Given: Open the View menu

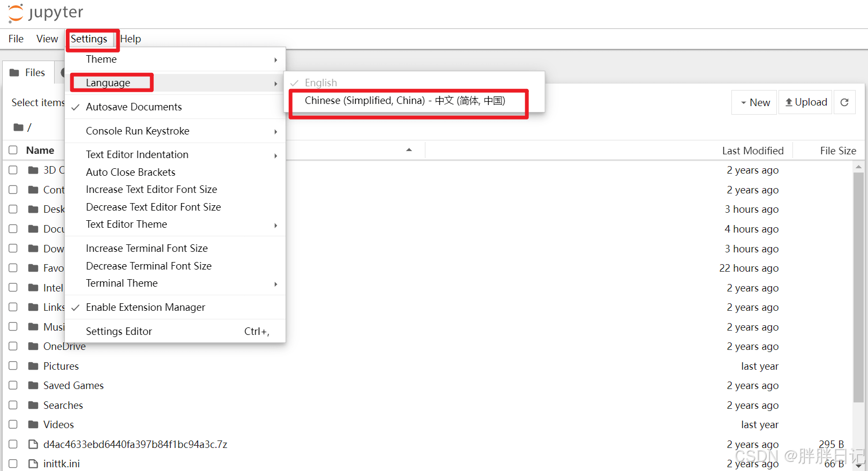Looking at the screenshot, I should coord(47,39).
